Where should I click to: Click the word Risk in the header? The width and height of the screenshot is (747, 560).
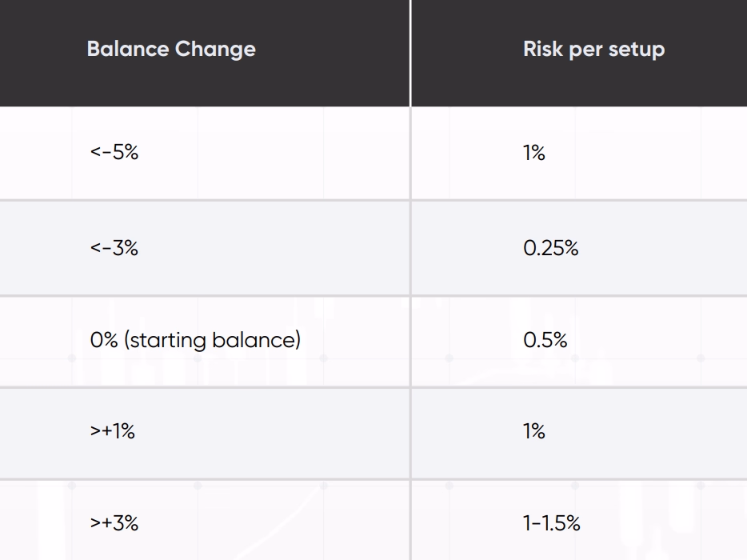point(542,50)
